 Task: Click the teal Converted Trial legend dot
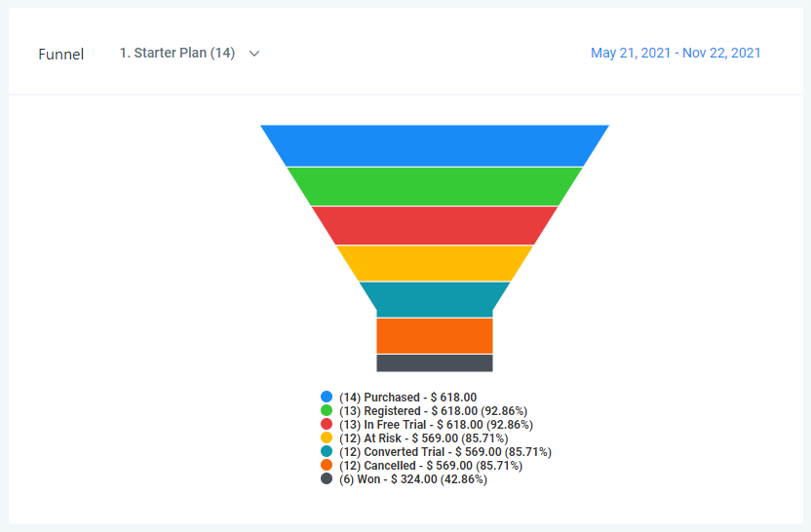point(327,452)
